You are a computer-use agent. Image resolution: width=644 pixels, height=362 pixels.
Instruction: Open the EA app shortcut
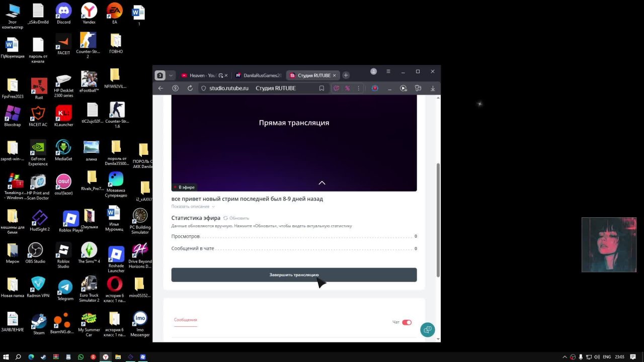tap(115, 14)
